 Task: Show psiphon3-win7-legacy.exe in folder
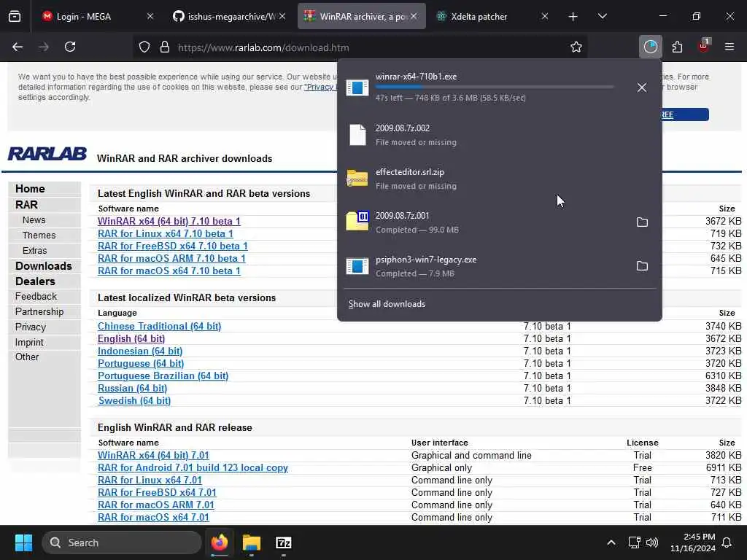coord(642,266)
